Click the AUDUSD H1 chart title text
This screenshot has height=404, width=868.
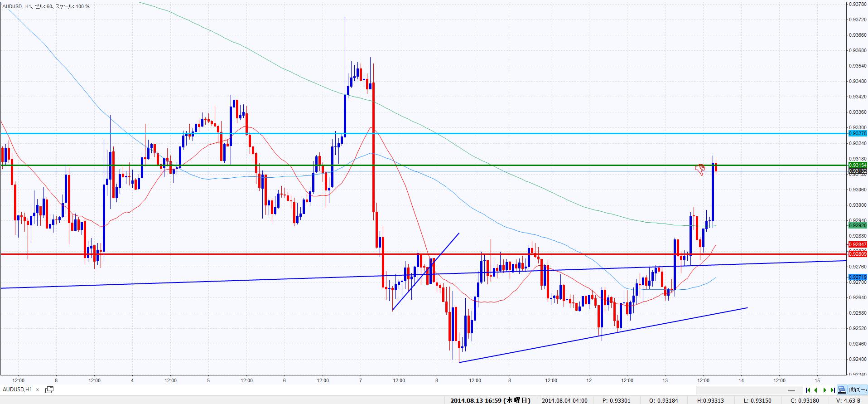(45, 6)
